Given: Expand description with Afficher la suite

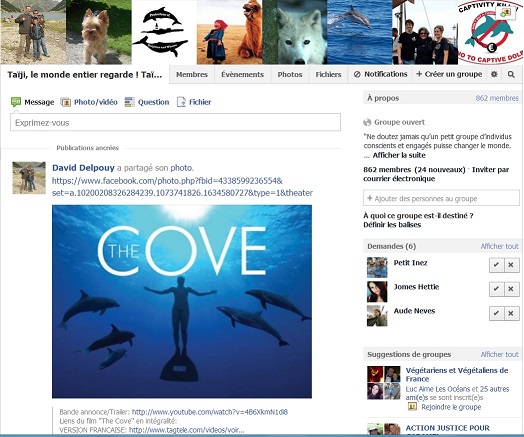Looking at the screenshot, I should (399, 155).
